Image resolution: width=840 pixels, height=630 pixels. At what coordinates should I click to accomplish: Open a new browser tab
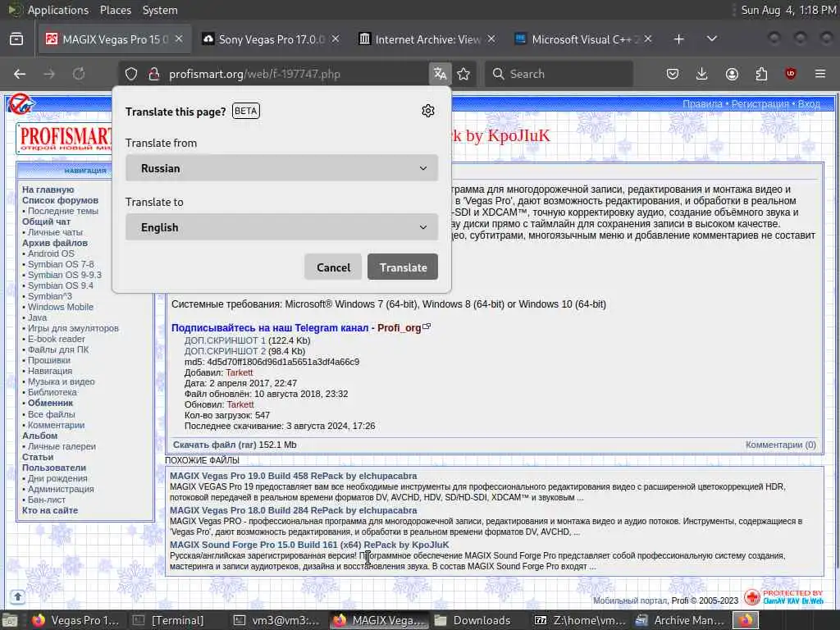point(678,39)
